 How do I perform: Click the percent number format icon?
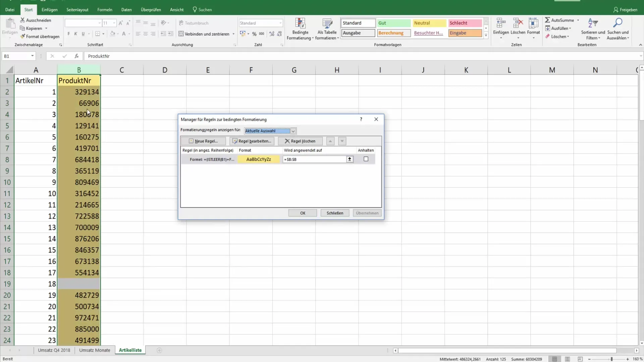pos(254,34)
